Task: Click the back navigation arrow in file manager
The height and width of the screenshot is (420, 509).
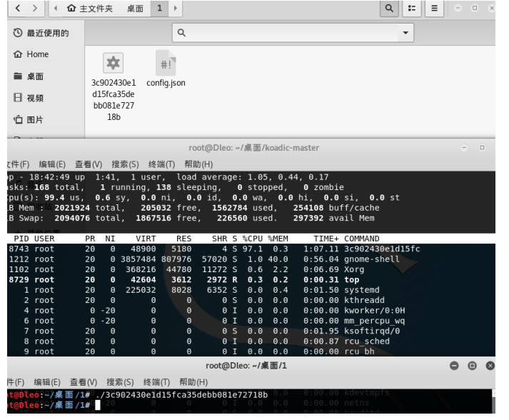Action: point(16,9)
